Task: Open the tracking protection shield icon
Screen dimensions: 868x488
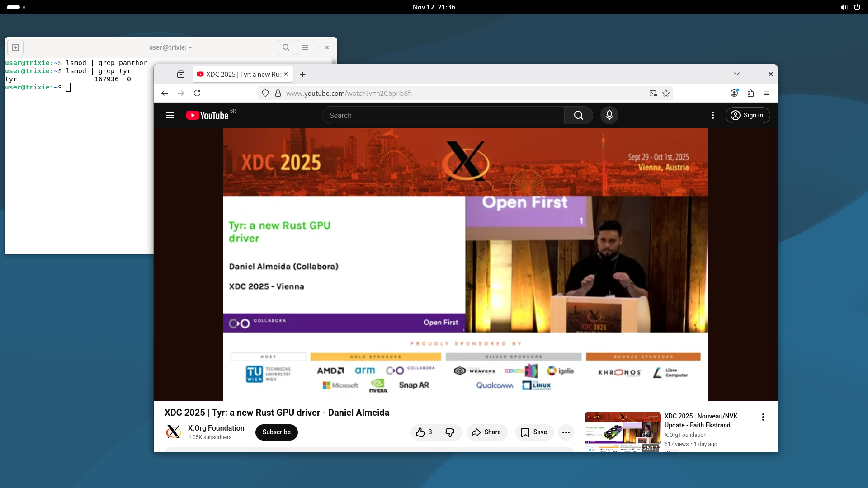Action: tap(265, 93)
